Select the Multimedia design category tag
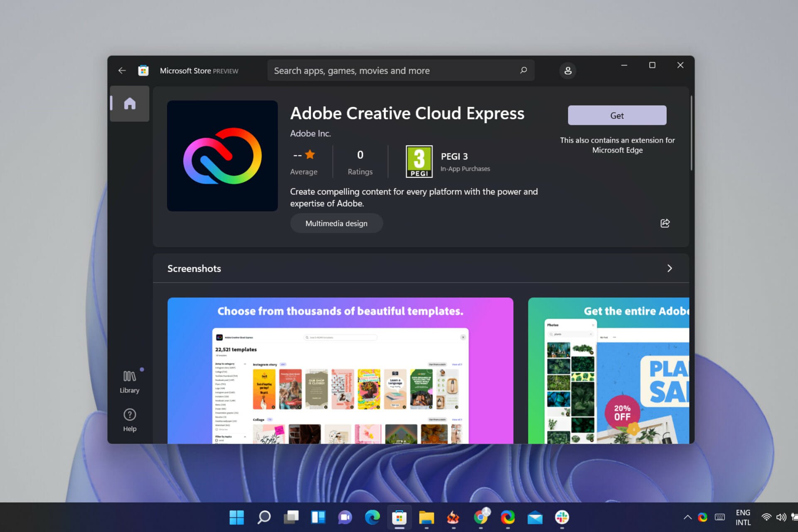The width and height of the screenshot is (798, 532). click(x=336, y=223)
